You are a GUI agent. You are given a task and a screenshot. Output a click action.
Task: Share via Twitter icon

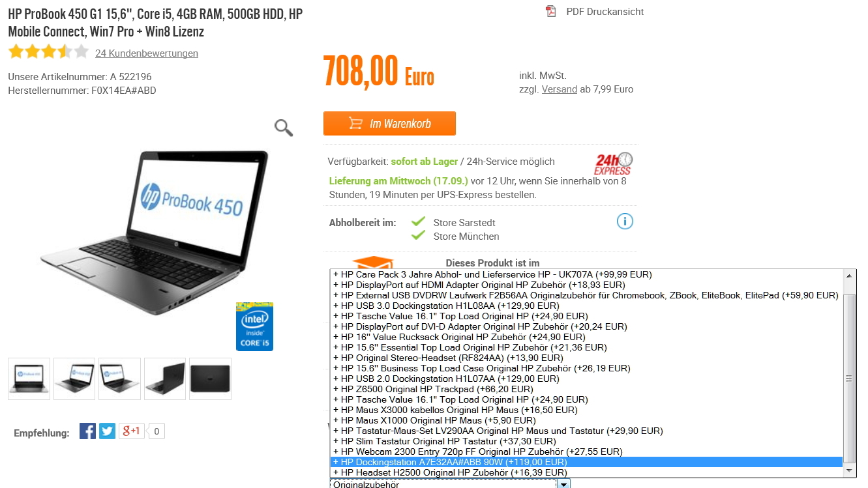tap(107, 431)
